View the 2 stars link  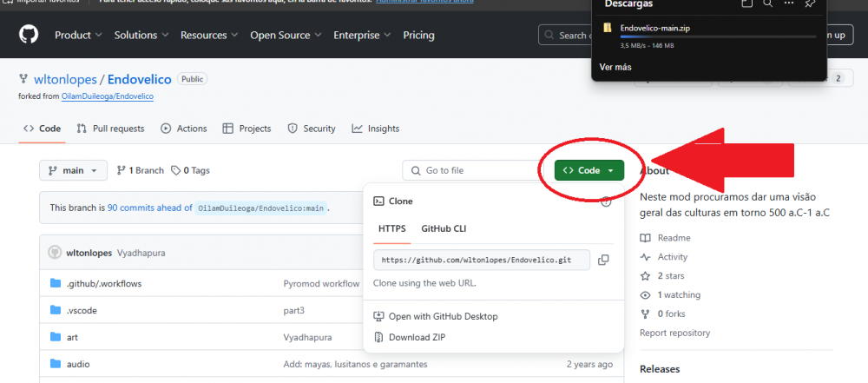point(662,275)
